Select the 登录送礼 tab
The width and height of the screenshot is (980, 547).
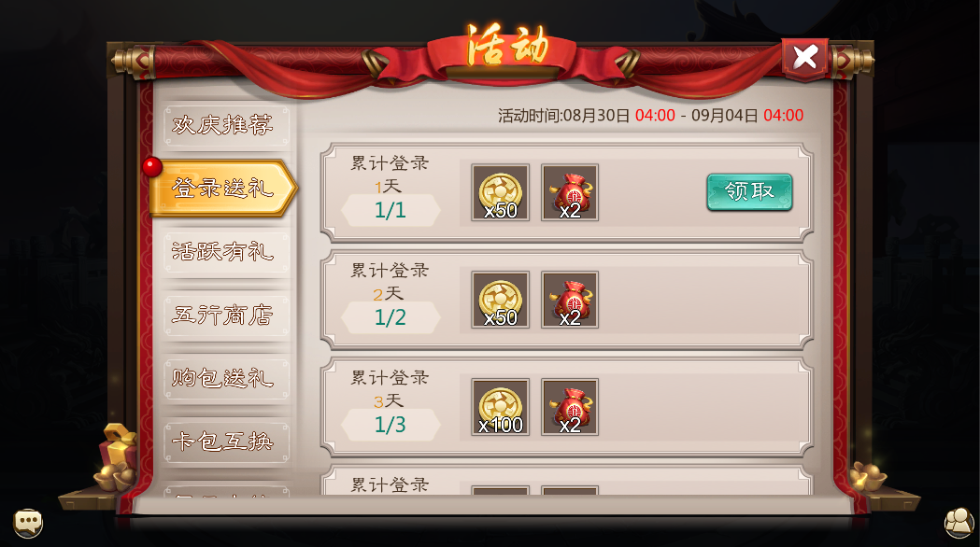coord(222,188)
